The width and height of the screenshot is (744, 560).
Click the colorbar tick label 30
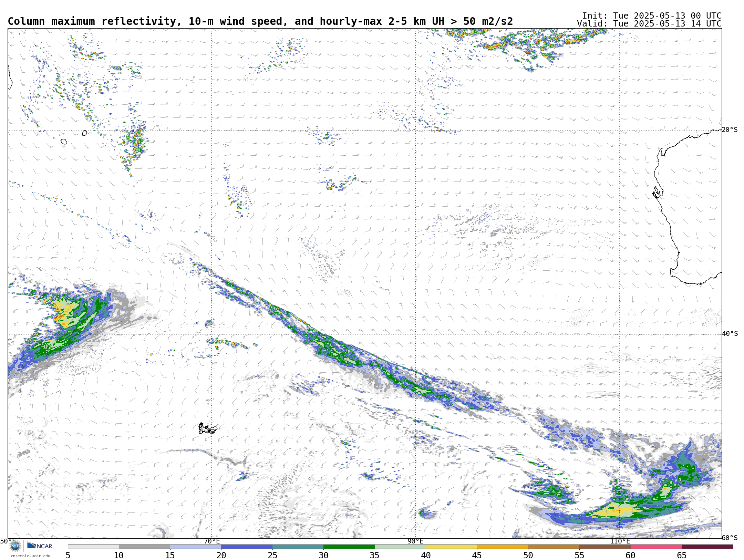(x=323, y=556)
